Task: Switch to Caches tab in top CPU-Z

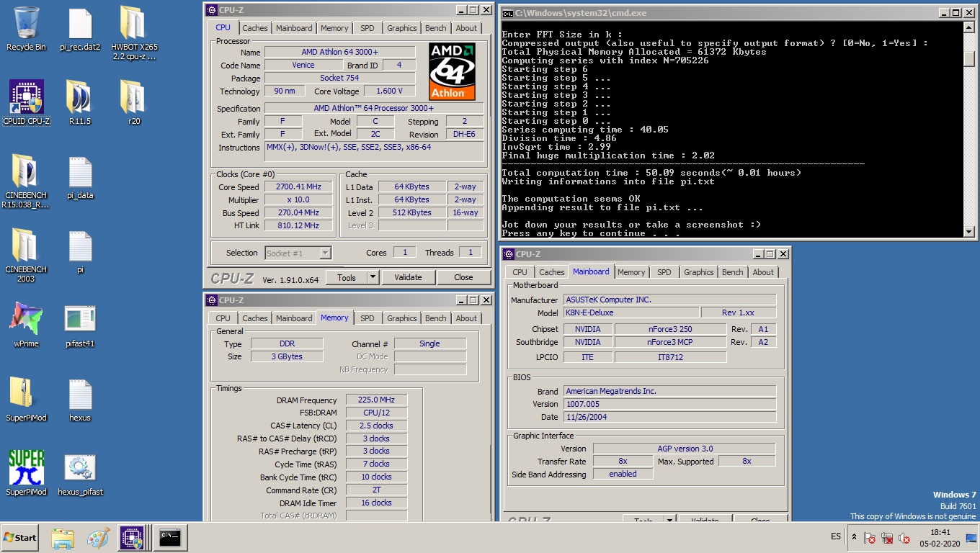Action: pyautogui.click(x=254, y=28)
